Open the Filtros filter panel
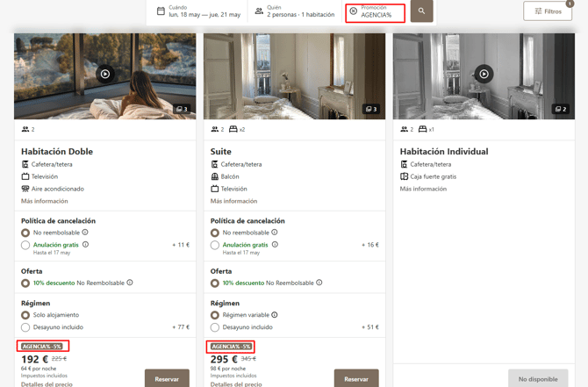Image resolution: width=588 pixels, height=387 pixels. 548,11
